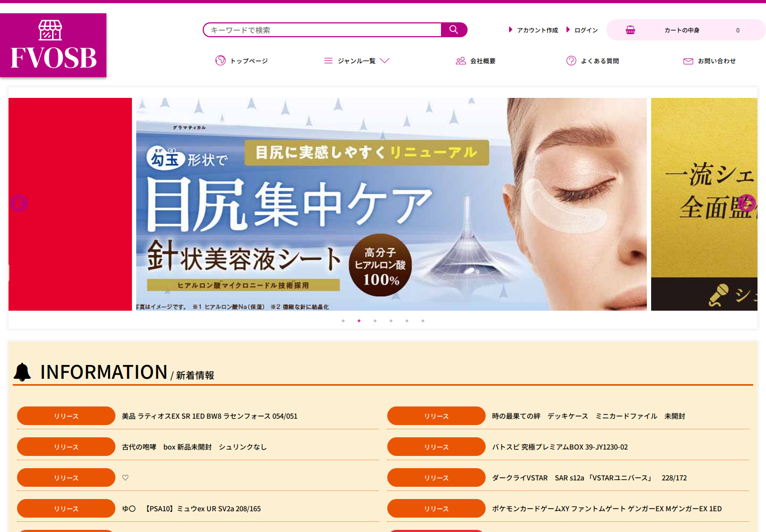This screenshot has height=532, width=766.
Task: Show previous banner with left arrow
Action: point(19,203)
